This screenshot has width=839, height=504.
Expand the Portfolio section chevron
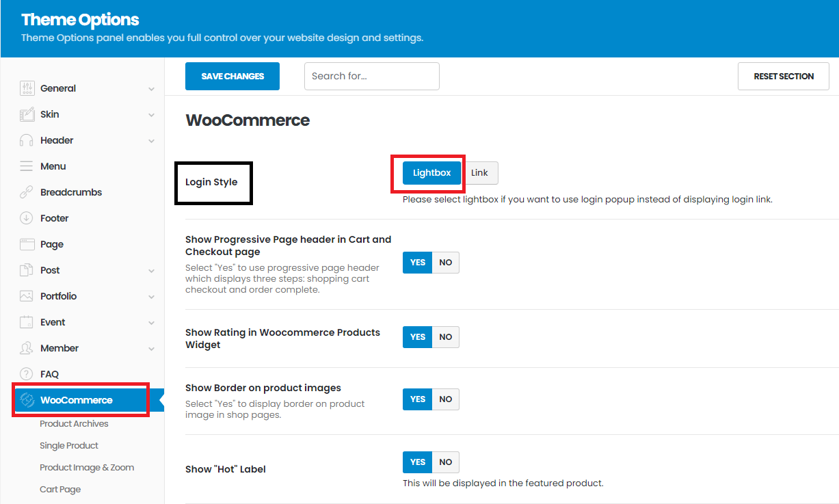click(x=151, y=297)
